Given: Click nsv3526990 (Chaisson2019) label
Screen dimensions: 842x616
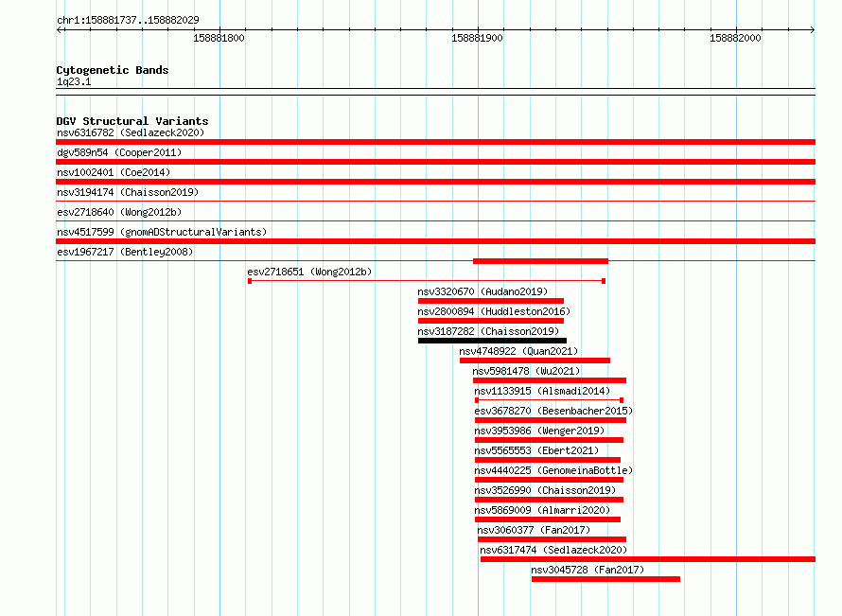Looking at the screenshot, I should [545, 490].
